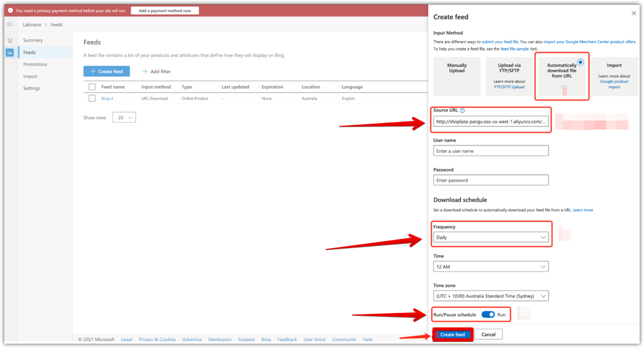Click the Input method column header

pyautogui.click(x=156, y=87)
